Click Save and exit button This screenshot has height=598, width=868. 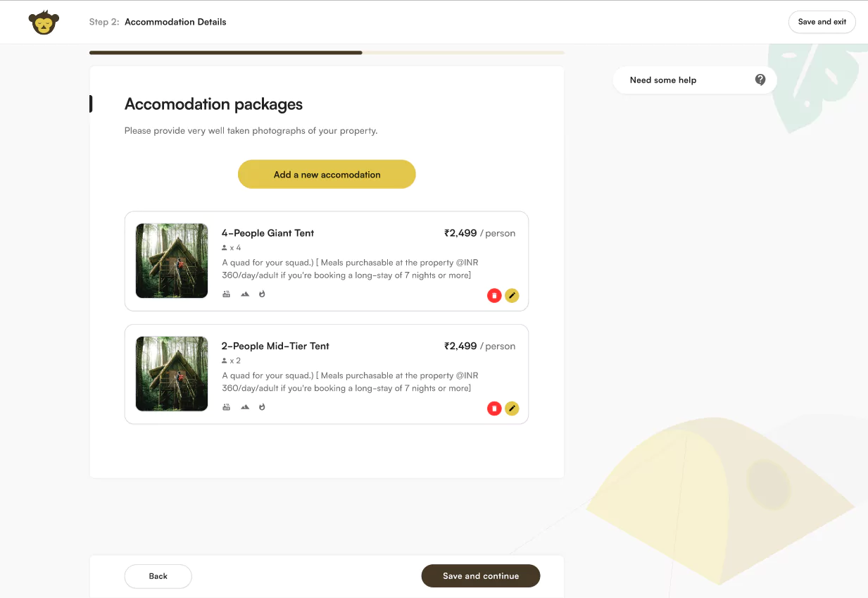coord(822,22)
